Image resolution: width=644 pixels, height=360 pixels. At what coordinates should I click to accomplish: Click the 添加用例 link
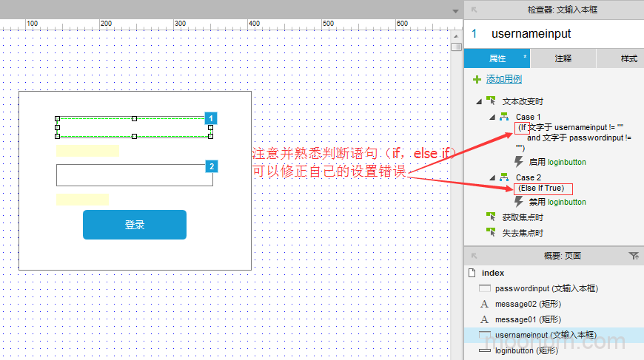point(503,79)
